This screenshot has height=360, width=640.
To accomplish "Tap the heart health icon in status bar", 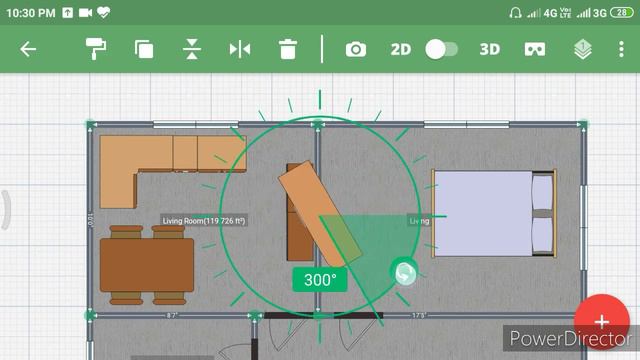I will click(104, 13).
